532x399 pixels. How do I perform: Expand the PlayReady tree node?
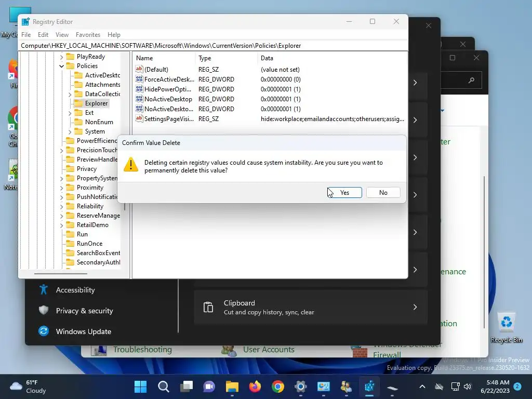coord(61,57)
